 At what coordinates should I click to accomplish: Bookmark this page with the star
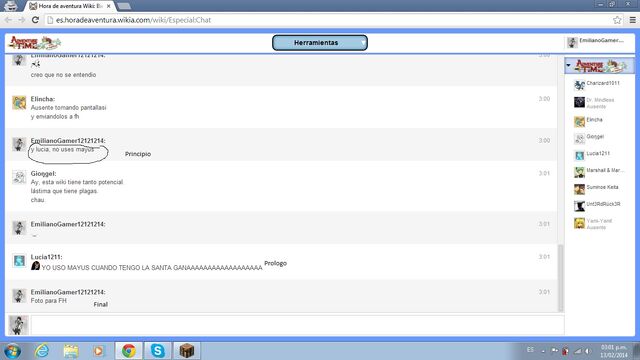(x=617, y=20)
